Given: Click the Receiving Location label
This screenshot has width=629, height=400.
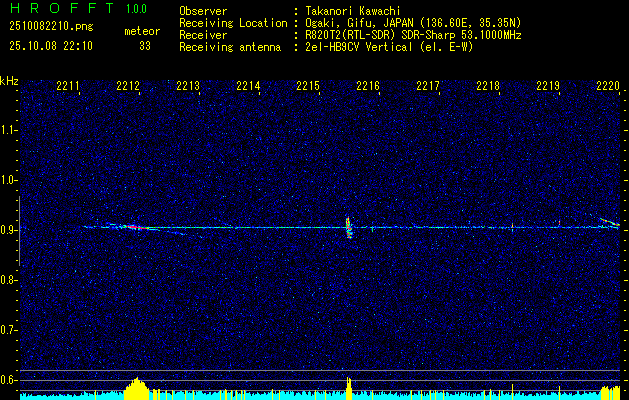Looking at the screenshot, I should [233, 23].
